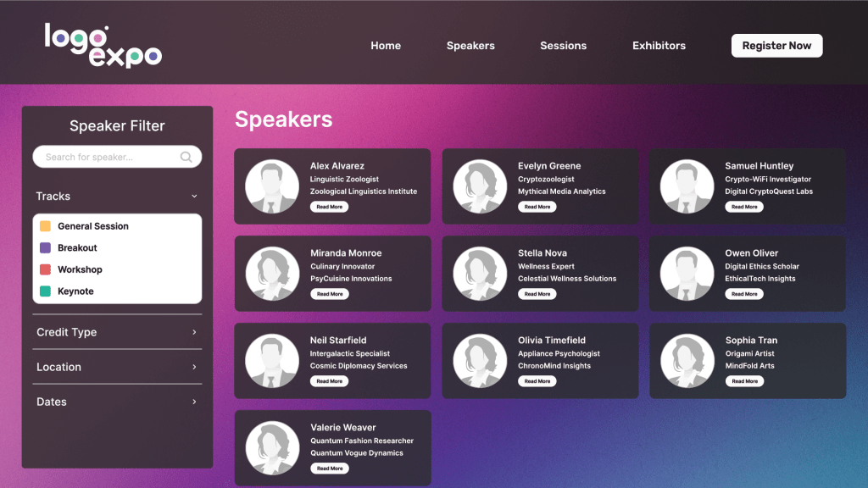Expand the Dates filter section
868x488 pixels.
[x=194, y=402]
